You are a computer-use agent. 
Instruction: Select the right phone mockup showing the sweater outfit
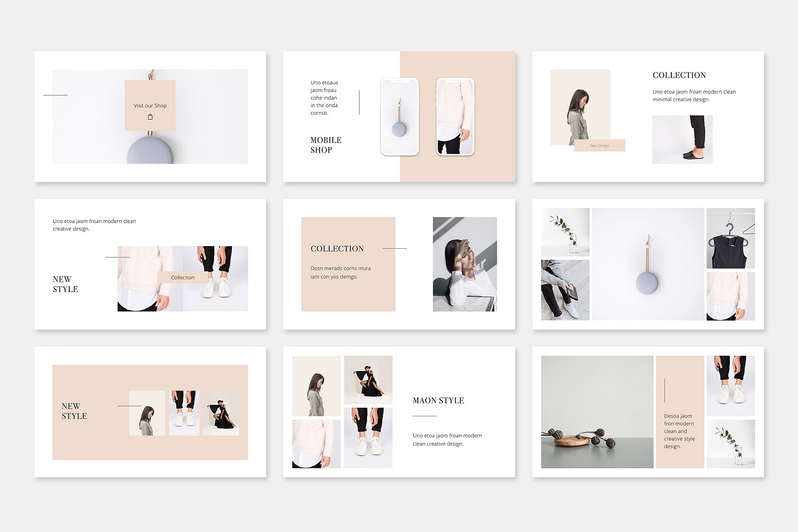(x=455, y=118)
